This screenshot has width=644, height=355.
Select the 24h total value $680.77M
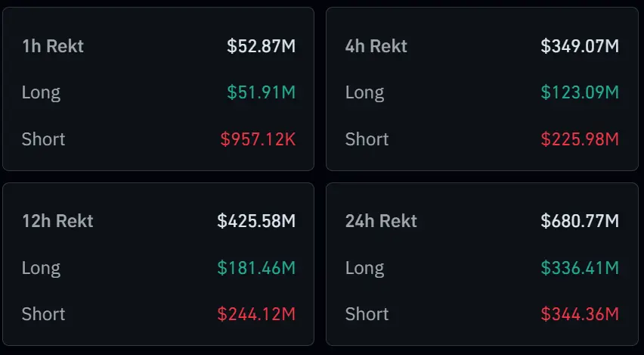coord(580,221)
